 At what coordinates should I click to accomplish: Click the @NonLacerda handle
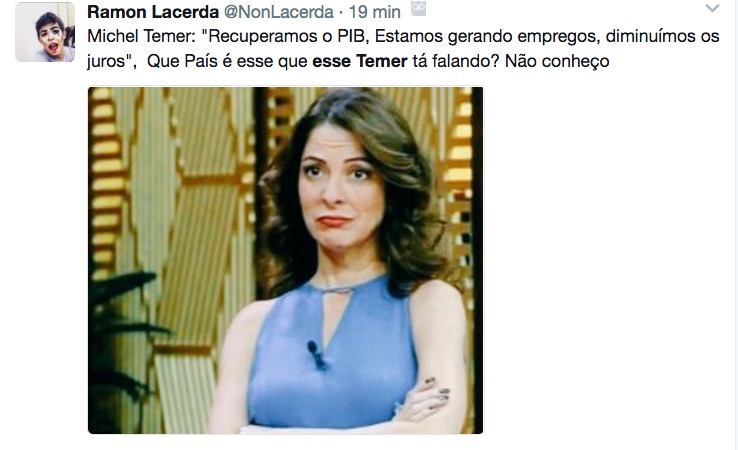tap(279, 12)
